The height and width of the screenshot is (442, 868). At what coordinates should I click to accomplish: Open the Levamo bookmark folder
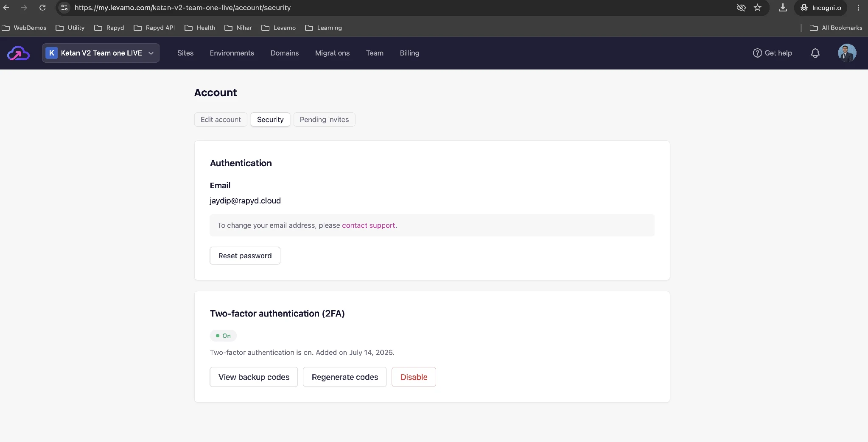(279, 28)
